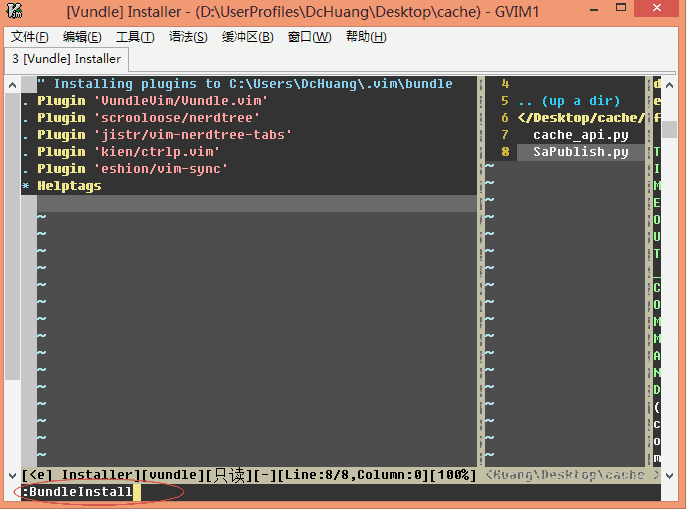Click line number 5 in NERDTree
Viewport: 687px width, 509px height.
point(505,101)
